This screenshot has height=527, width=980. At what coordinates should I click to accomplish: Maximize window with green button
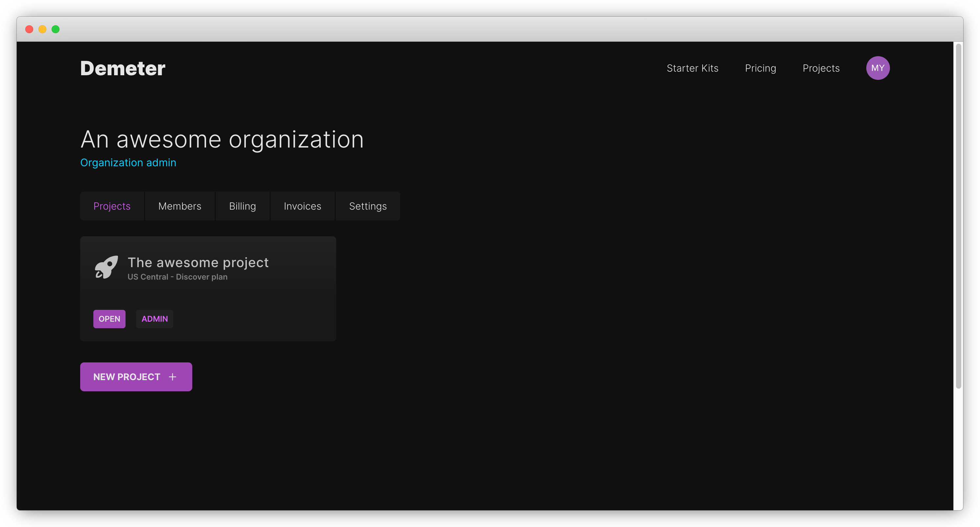click(x=56, y=29)
